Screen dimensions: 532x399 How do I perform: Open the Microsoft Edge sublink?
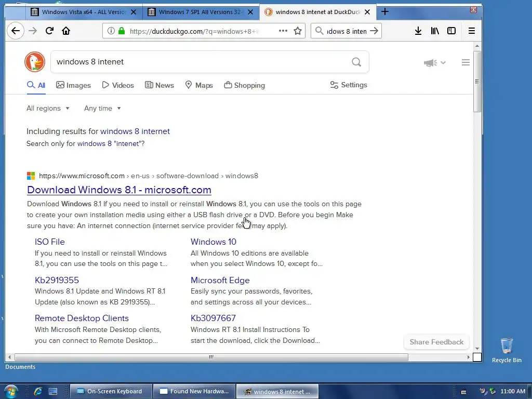tap(220, 280)
